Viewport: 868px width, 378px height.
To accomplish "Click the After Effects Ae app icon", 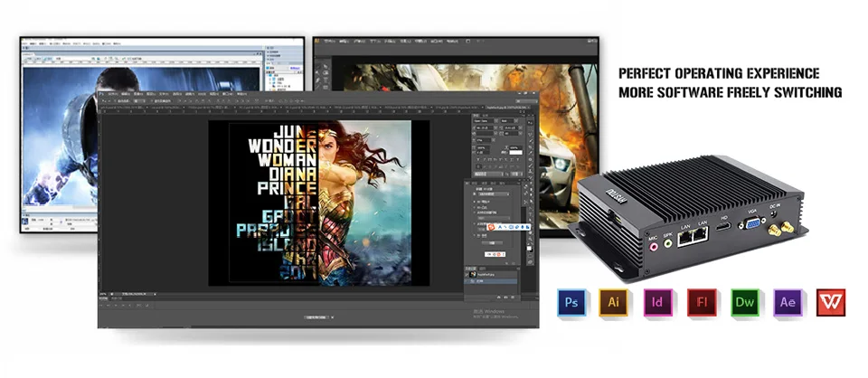I will click(788, 302).
